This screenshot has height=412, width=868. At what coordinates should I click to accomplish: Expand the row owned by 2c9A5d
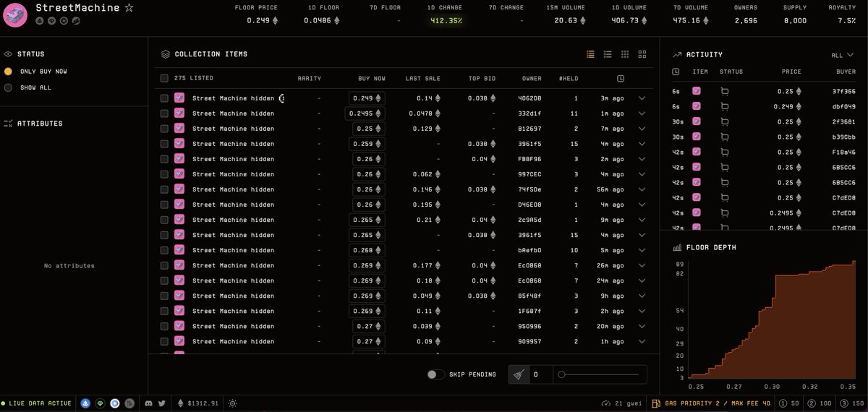point(642,220)
